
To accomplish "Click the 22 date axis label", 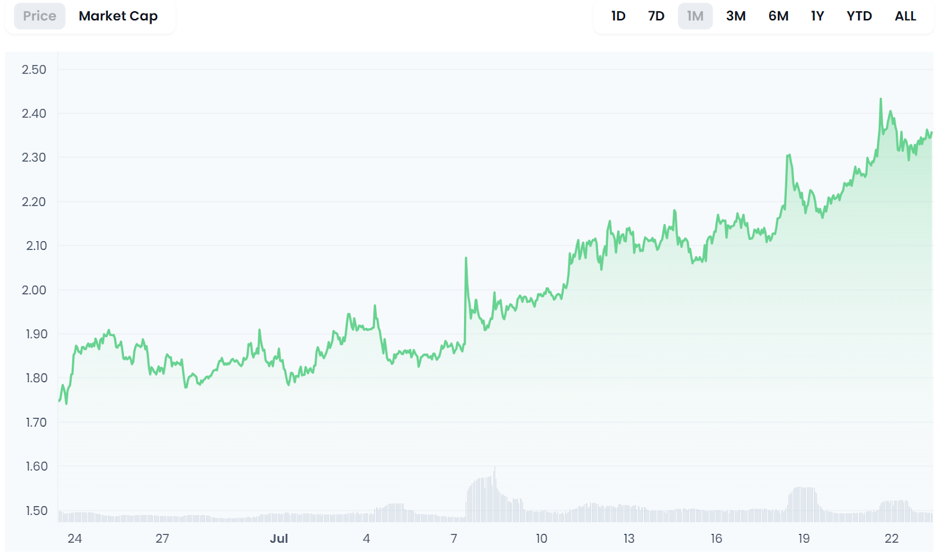I will 891,538.
